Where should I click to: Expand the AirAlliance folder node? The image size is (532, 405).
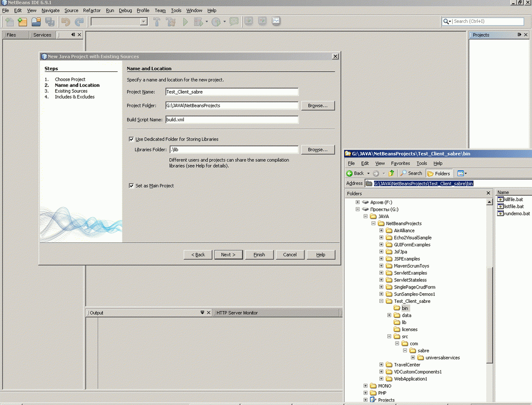click(381, 230)
